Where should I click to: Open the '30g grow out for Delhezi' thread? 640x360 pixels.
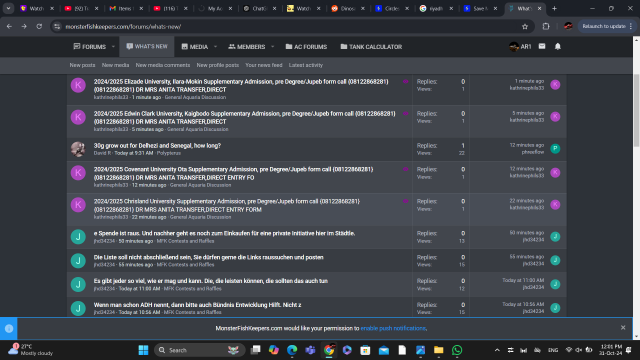[157, 146]
